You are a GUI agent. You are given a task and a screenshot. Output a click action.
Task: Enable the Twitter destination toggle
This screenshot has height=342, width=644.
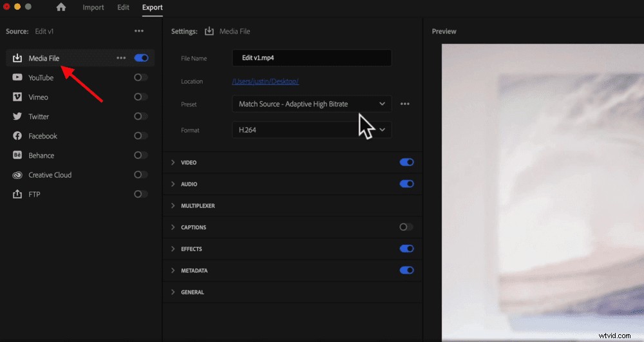(141, 116)
